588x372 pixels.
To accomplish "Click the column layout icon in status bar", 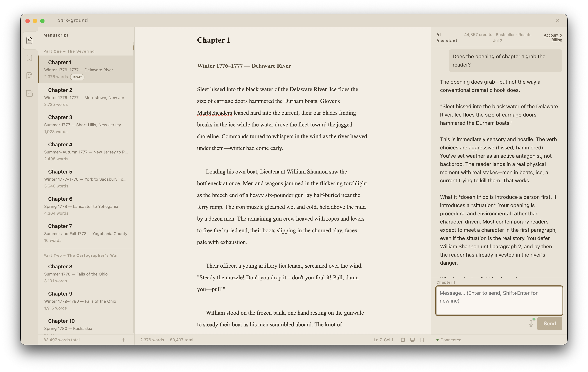I will point(422,340).
